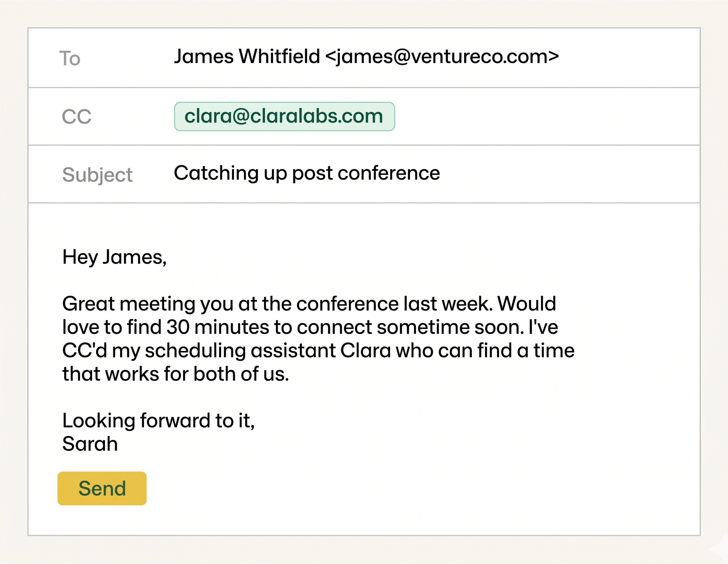Click 'Looking forward to it,' closing line
Viewport: 728px width, 564px height.
coord(158,421)
